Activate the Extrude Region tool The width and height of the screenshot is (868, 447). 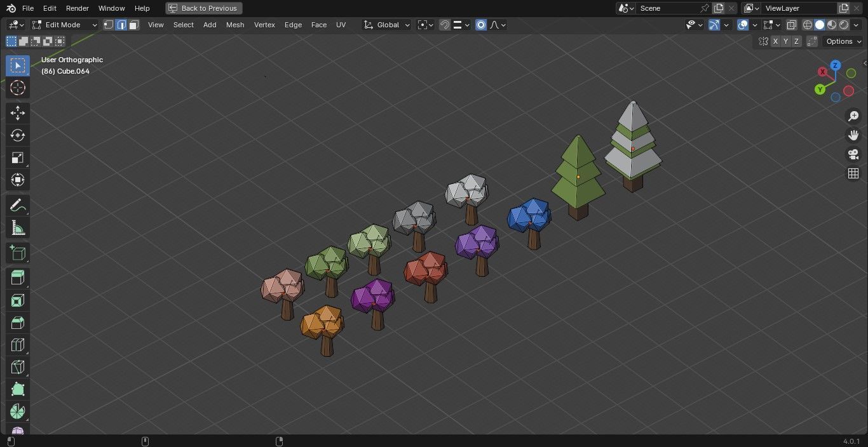click(x=18, y=278)
